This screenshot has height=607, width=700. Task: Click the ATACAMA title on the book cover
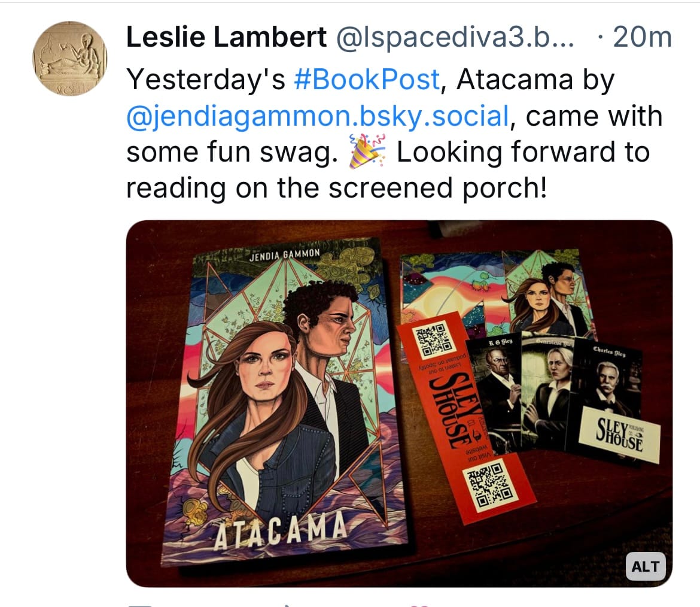click(x=280, y=530)
